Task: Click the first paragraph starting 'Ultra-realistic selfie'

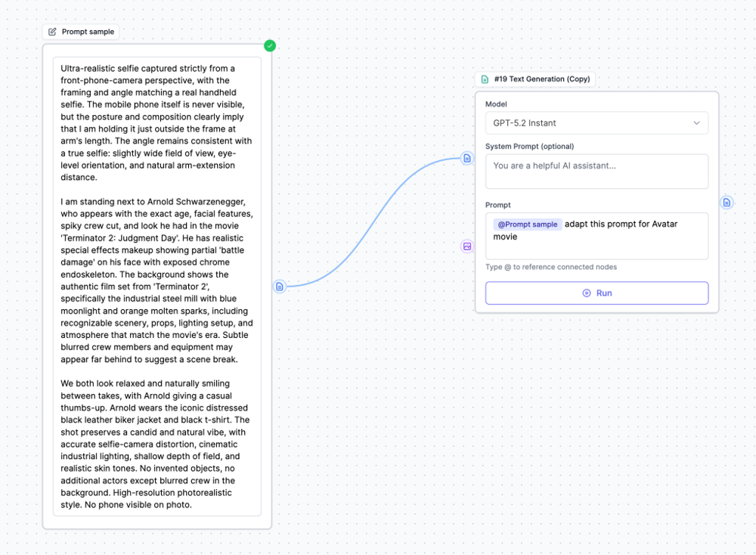Action: click(x=156, y=122)
